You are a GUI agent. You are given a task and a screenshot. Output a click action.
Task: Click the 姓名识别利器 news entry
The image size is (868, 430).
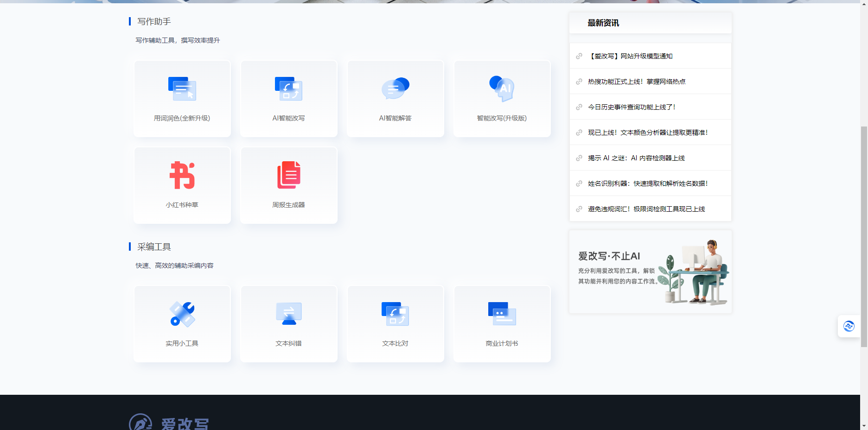pos(648,183)
